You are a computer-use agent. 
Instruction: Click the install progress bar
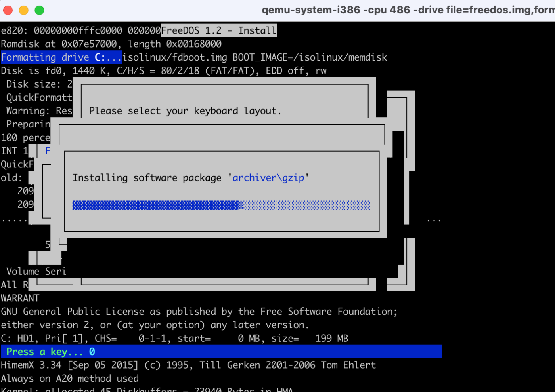click(221, 205)
